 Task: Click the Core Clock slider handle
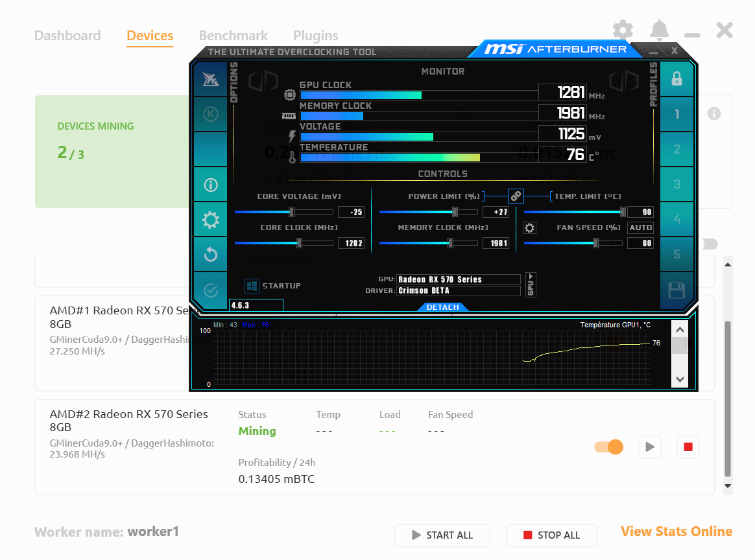click(x=299, y=243)
